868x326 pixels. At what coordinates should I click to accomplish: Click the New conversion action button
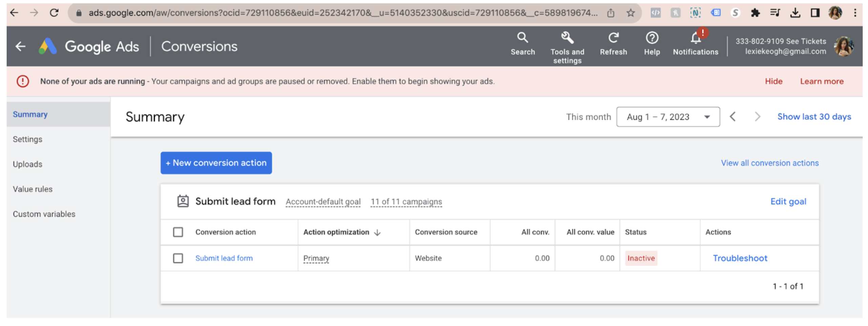coord(216,163)
